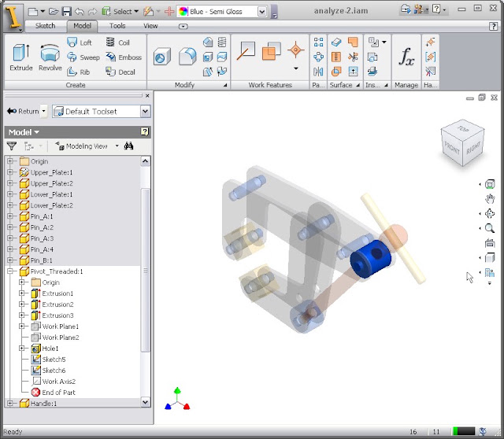The image size is (504, 439).
Task: Open the Tools ribbon tab
Action: [117, 26]
